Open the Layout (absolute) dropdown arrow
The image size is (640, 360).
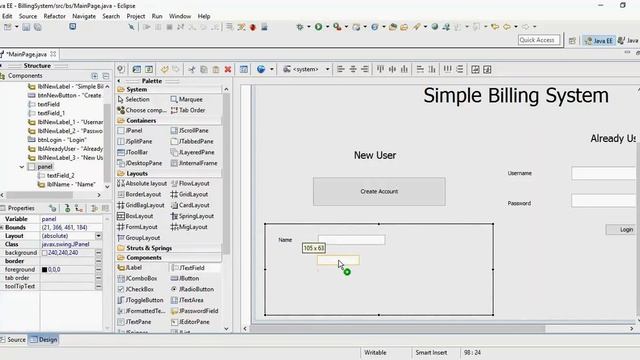tap(98, 236)
